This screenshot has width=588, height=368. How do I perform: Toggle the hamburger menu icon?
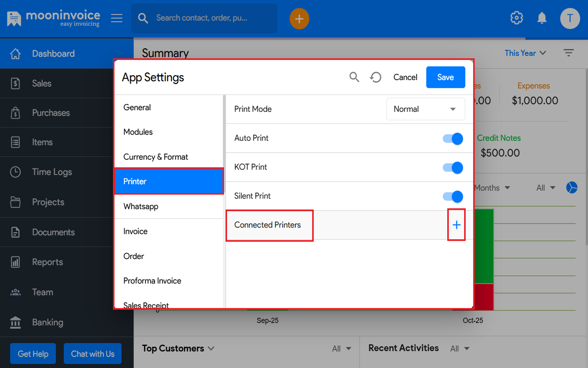117,18
